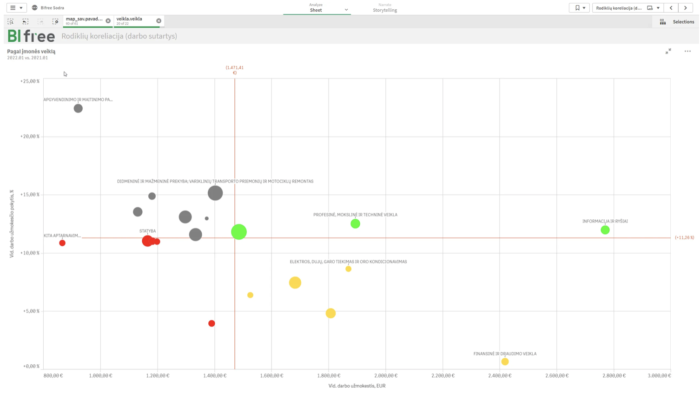Screen dimensions: 700x394
Task: Open the global navigation menu button
Action: [16, 8]
